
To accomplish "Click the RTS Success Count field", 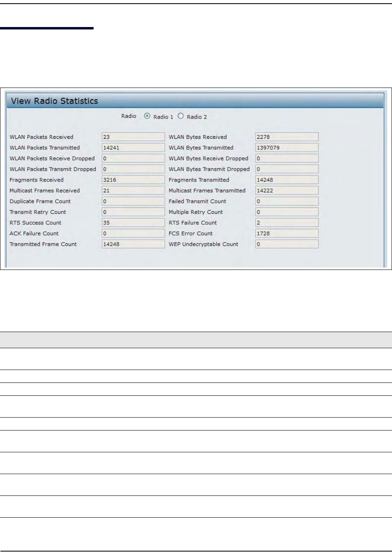I will pos(133,222).
